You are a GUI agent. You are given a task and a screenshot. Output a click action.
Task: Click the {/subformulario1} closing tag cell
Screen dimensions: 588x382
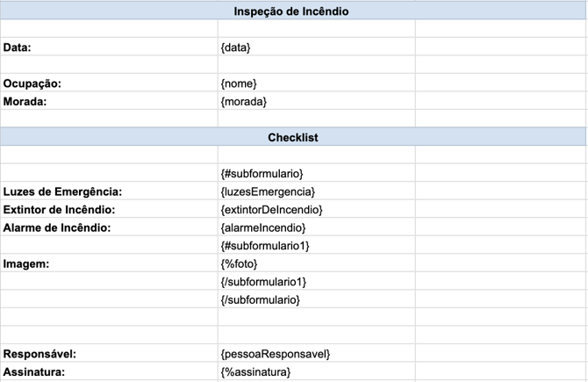[263, 282]
